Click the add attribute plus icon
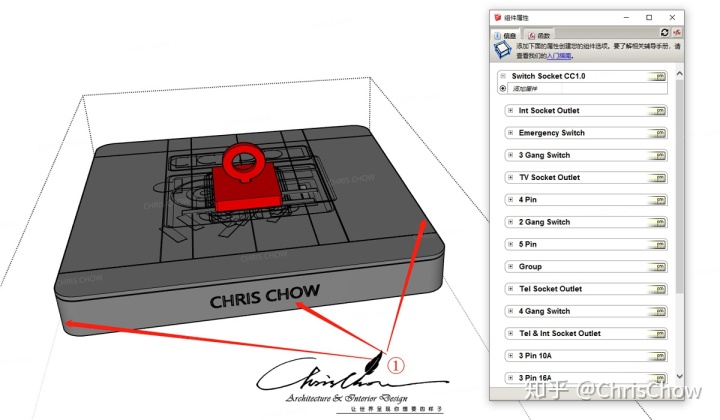Image resolution: width=720 pixels, height=420 pixels. pos(503,88)
